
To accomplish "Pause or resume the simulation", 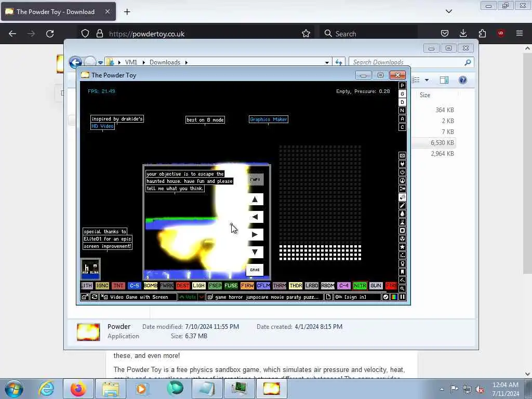I will 402,297.
